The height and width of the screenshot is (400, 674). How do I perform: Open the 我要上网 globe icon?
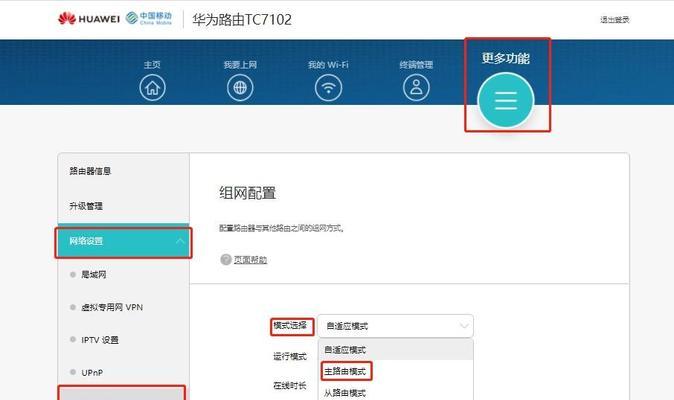click(x=240, y=88)
